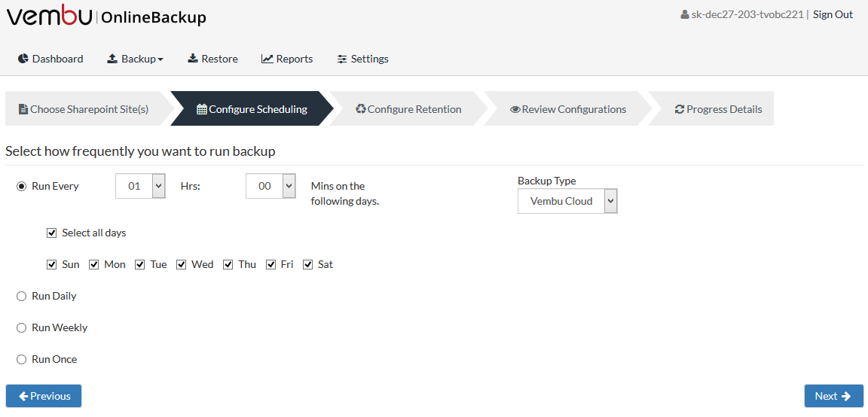Open the minutes dropdown showing 00
The height and width of the screenshot is (417, 868).
click(270, 187)
